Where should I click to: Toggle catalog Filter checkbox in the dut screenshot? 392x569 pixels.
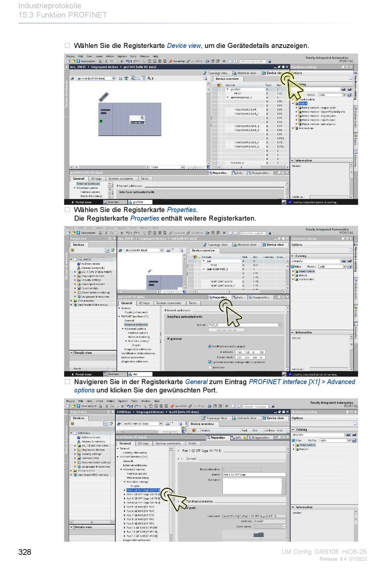[x=293, y=267]
